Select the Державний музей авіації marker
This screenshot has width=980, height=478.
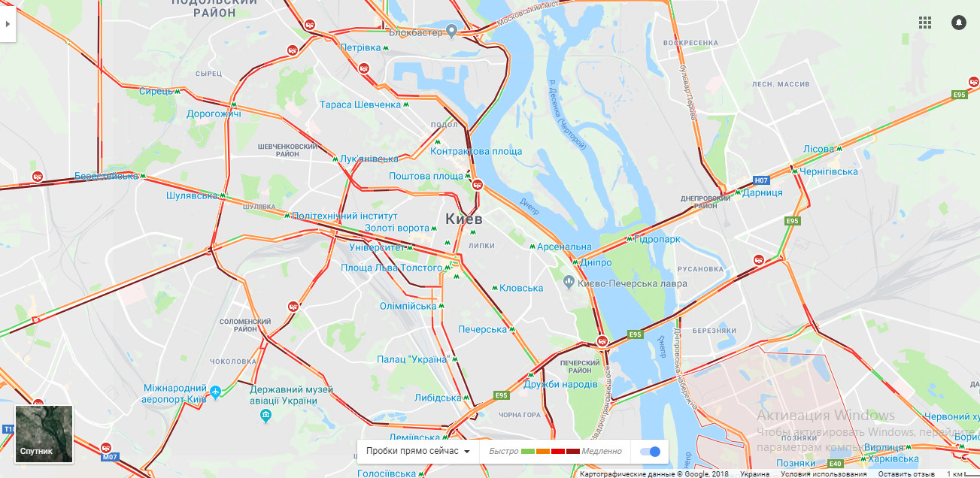[265, 415]
